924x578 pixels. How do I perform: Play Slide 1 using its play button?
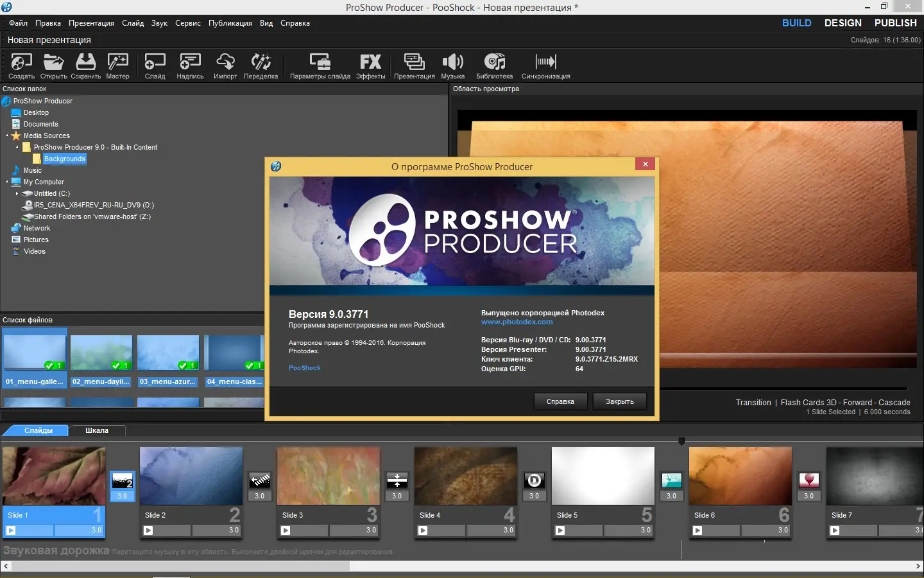coord(11,530)
